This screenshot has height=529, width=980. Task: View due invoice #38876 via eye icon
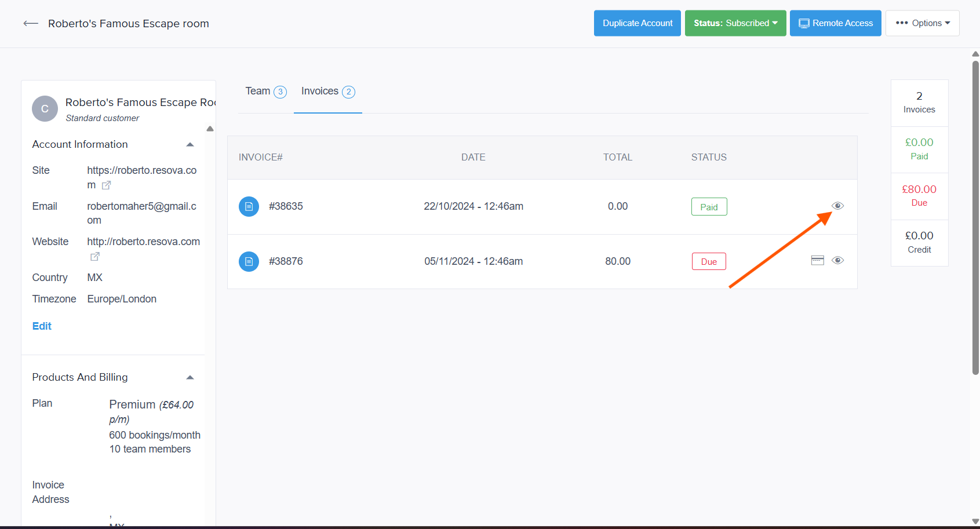pyautogui.click(x=837, y=260)
